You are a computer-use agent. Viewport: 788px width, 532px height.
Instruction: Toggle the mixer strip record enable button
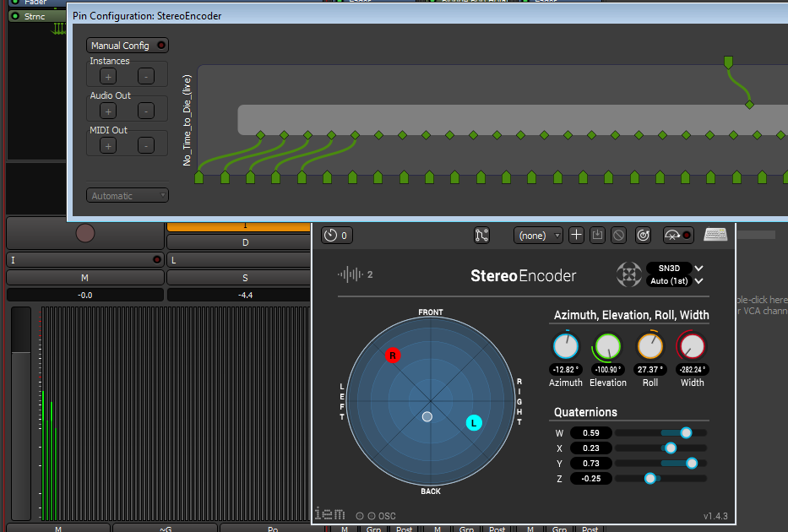85,233
